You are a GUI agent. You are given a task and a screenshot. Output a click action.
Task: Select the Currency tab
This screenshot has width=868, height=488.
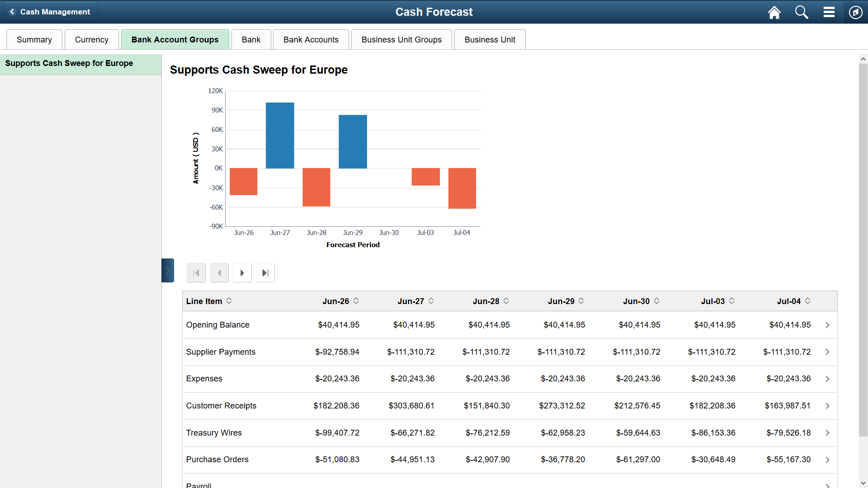point(91,39)
